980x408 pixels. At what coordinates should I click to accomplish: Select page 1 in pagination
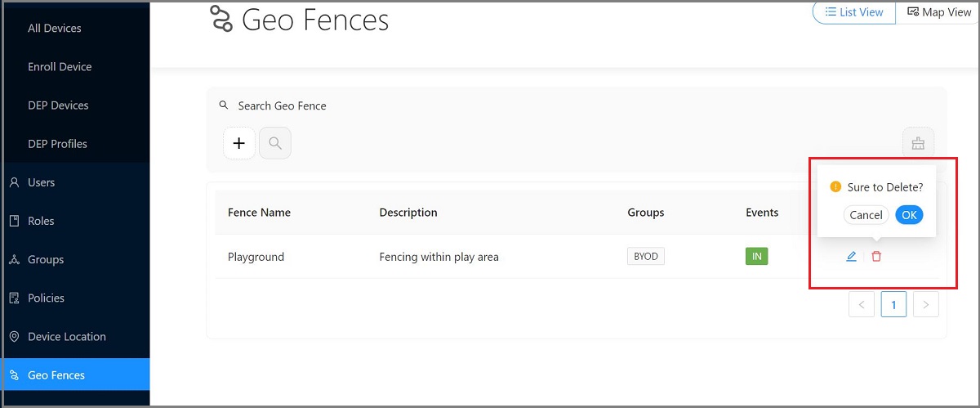893,304
